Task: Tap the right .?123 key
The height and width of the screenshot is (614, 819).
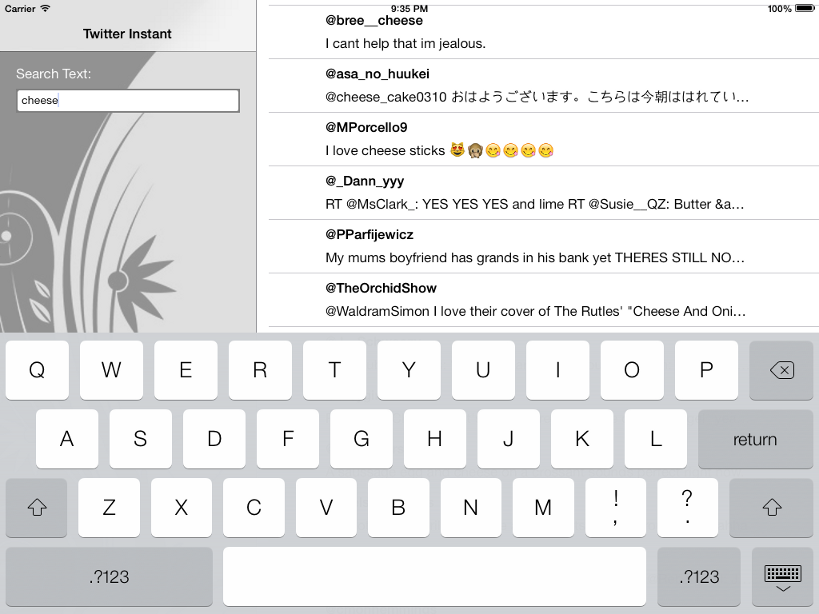Action: (699, 576)
